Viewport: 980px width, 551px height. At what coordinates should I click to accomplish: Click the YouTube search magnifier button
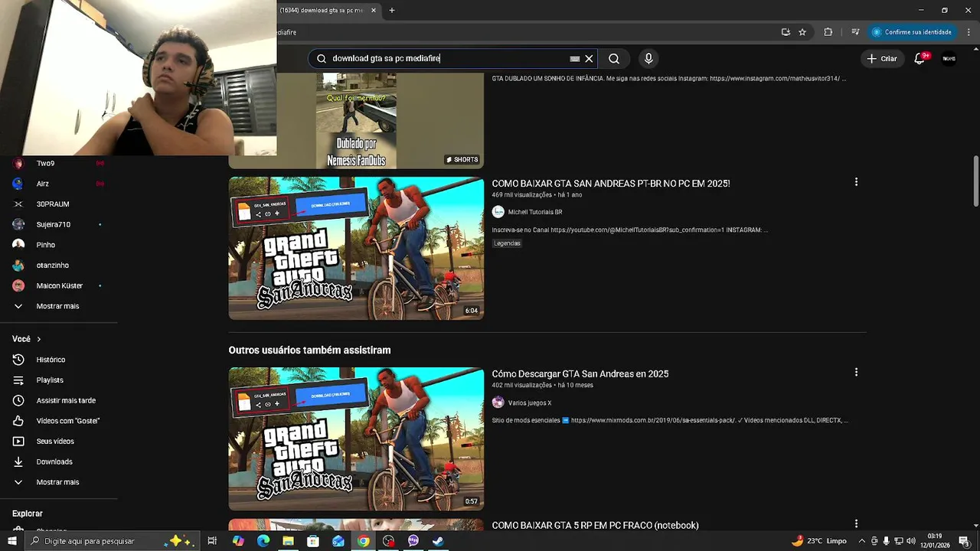point(614,58)
